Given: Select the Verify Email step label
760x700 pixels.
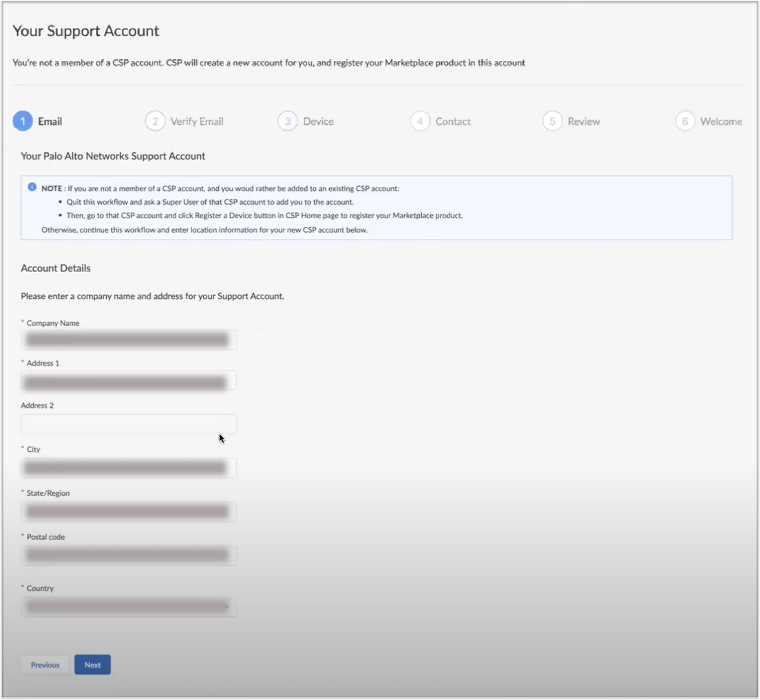Looking at the screenshot, I should [197, 122].
